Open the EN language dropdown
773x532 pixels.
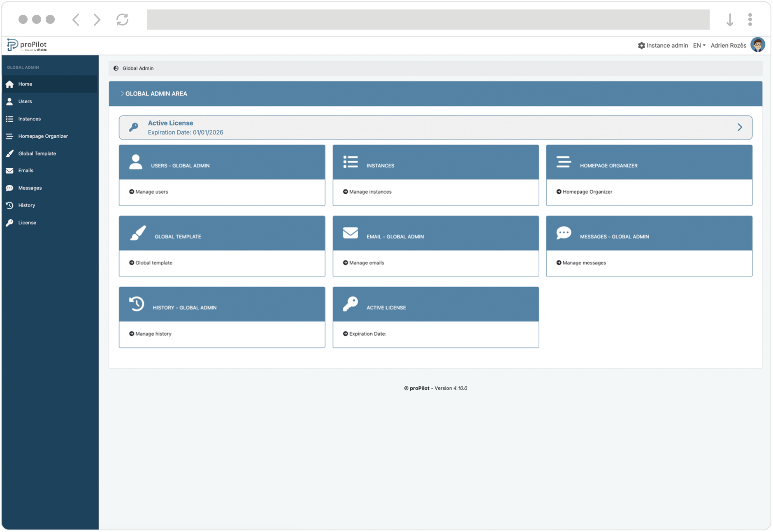pos(699,46)
